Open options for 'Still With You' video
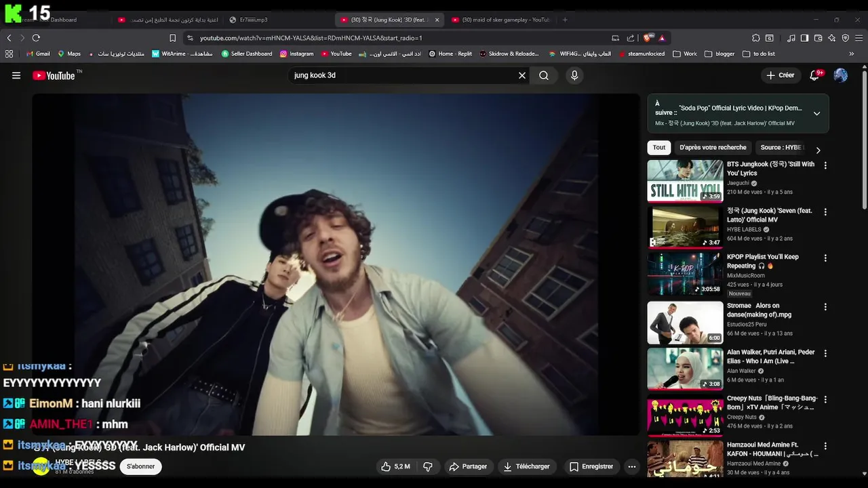 click(x=825, y=165)
